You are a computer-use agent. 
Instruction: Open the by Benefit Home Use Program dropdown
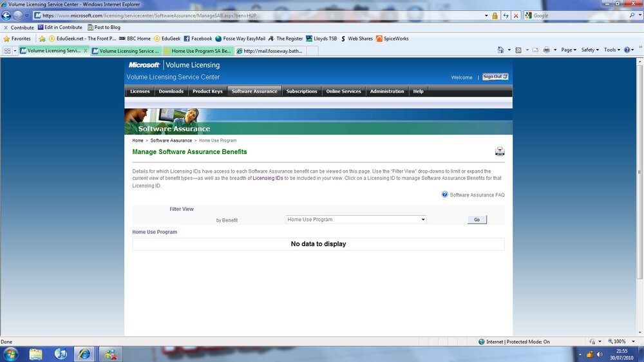pyautogui.click(x=355, y=220)
